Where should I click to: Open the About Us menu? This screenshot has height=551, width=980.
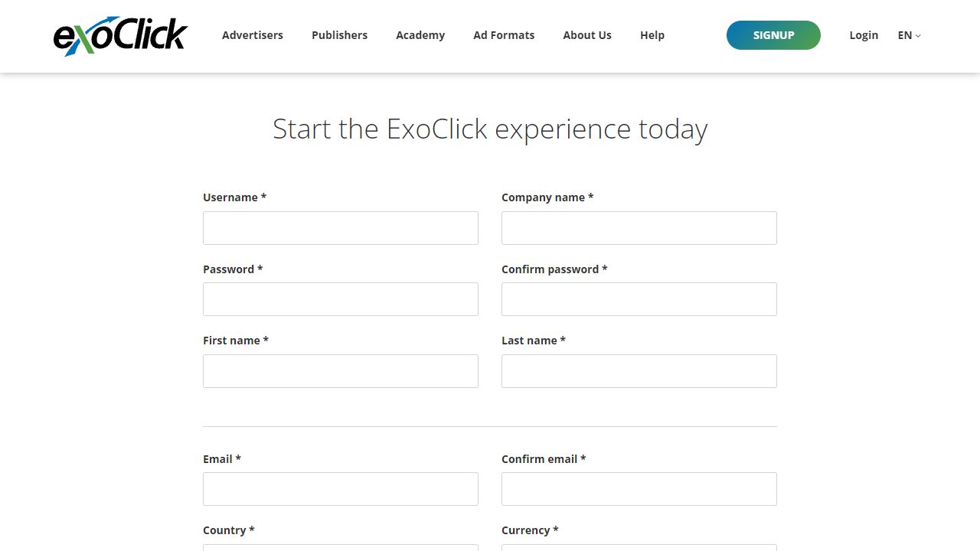point(587,35)
